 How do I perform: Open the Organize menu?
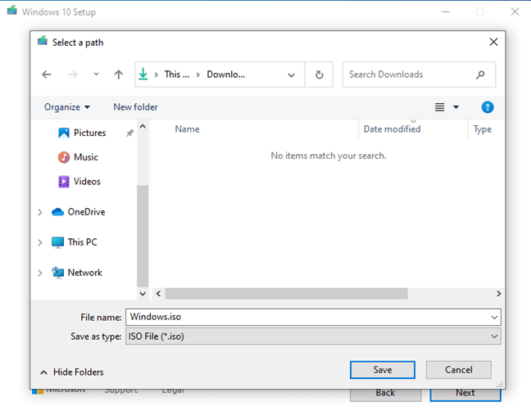[x=67, y=107]
